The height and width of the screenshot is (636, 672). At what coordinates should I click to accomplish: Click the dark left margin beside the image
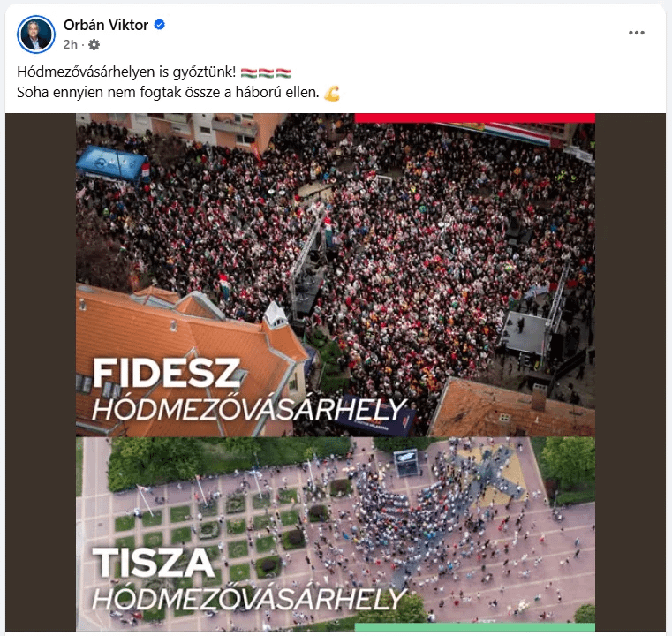[x=41, y=372]
